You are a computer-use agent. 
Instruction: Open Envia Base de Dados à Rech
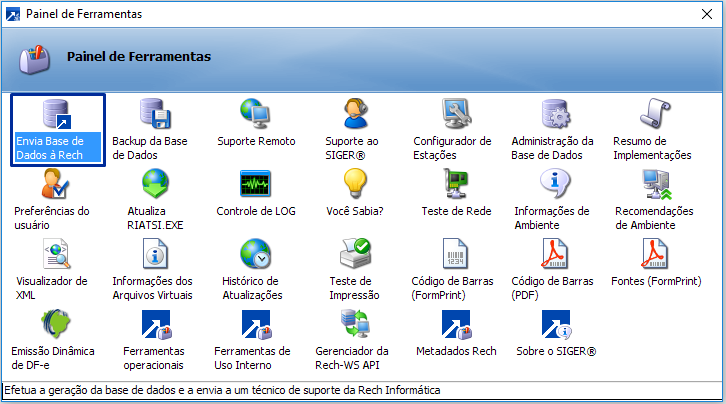tap(57, 129)
